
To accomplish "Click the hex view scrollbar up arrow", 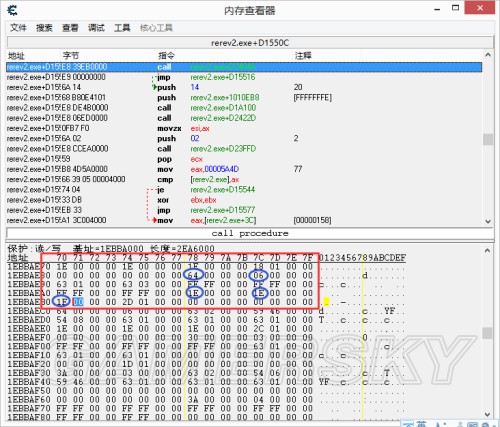I will (x=487, y=250).
